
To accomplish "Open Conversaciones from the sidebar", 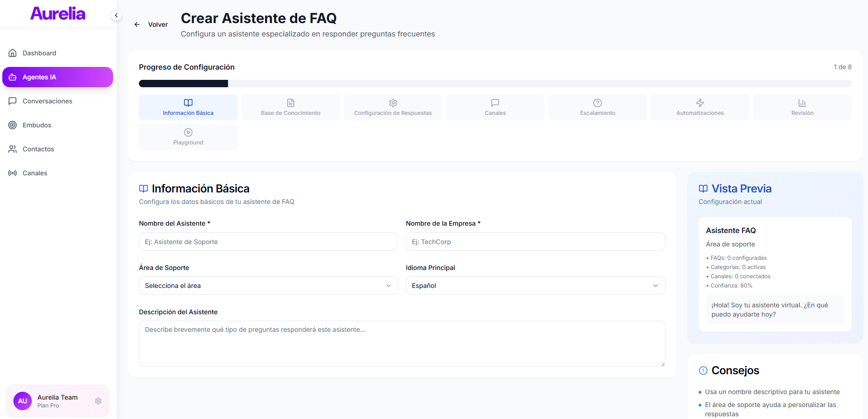I will click(47, 101).
